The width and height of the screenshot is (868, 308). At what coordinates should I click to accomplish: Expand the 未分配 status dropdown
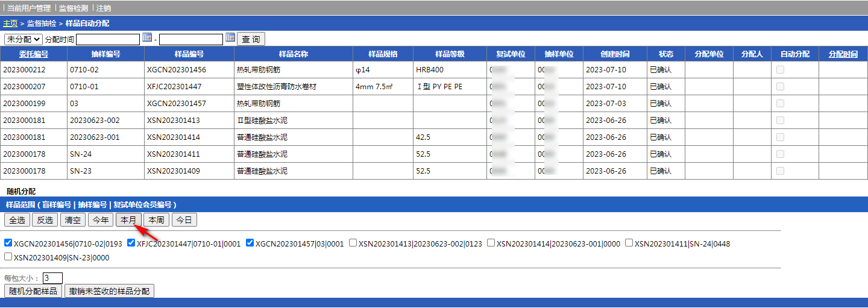click(x=24, y=39)
